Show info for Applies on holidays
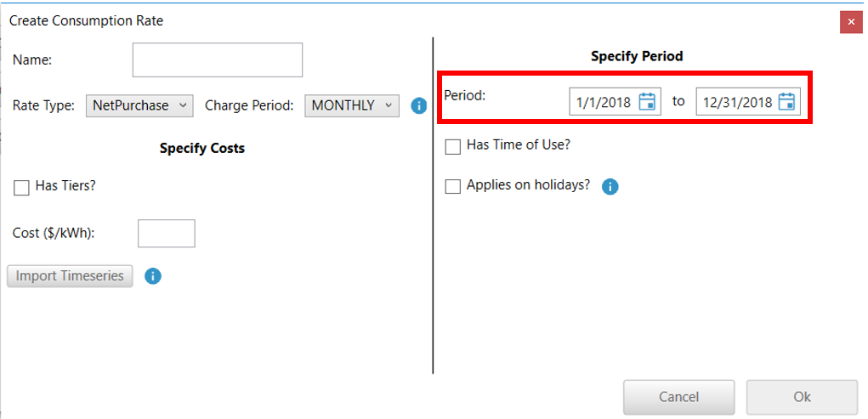Screen dimensions: 868x419 click(610, 186)
